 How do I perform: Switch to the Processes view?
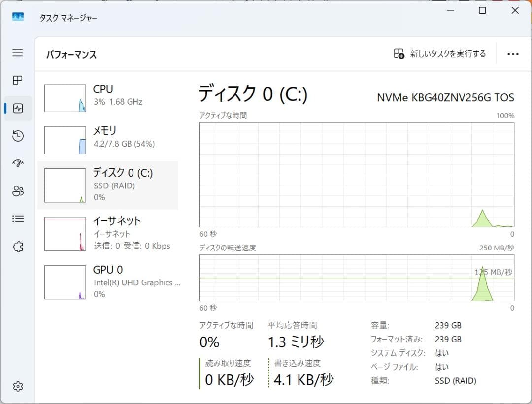click(17, 80)
